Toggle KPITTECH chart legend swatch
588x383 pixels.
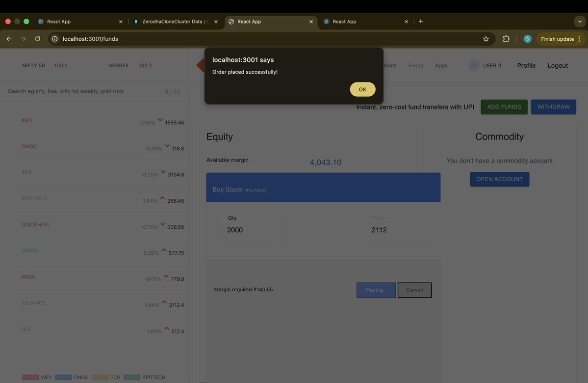[x=131, y=377]
